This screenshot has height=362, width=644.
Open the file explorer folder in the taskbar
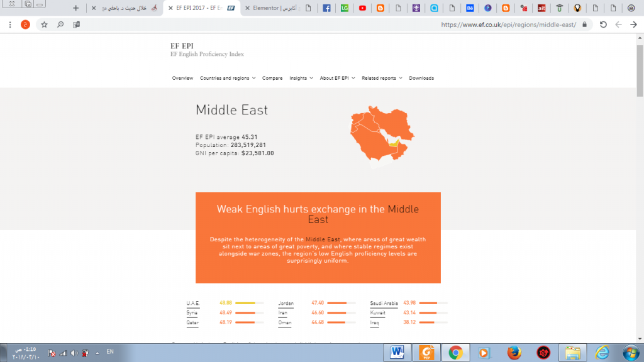[x=572, y=353]
